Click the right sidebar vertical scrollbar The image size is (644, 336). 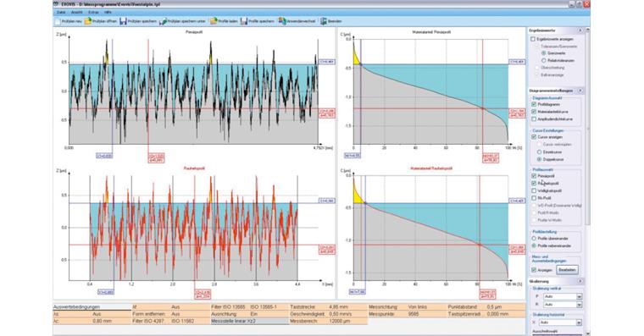click(588, 129)
